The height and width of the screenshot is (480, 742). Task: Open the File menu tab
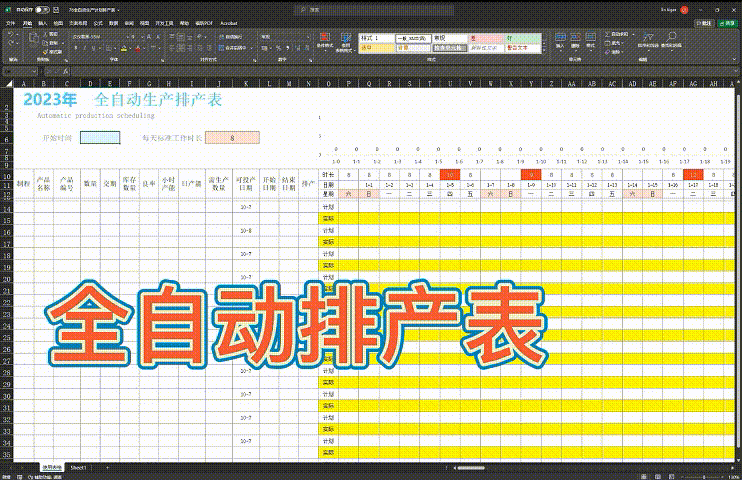[x=10, y=23]
